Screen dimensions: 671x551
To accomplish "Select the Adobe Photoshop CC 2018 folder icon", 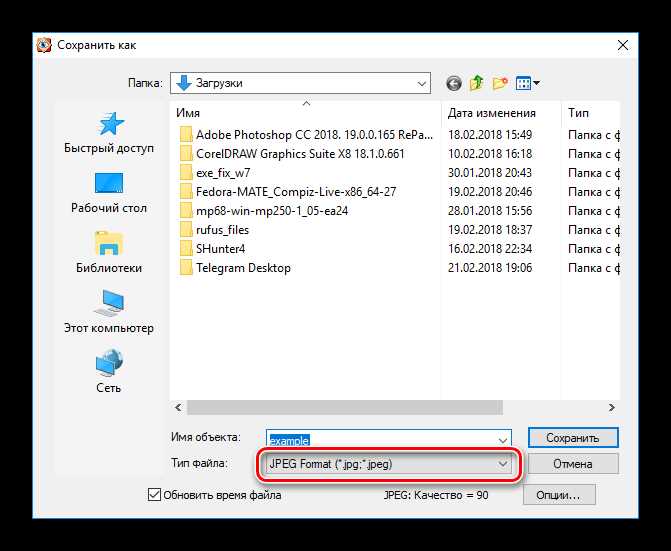I will pyautogui.click(x=186, y=135).
